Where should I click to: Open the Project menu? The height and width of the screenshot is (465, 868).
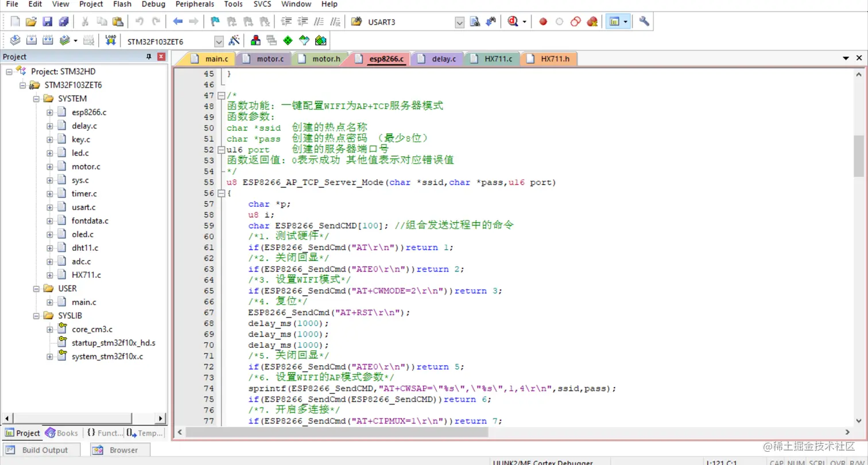91,4
